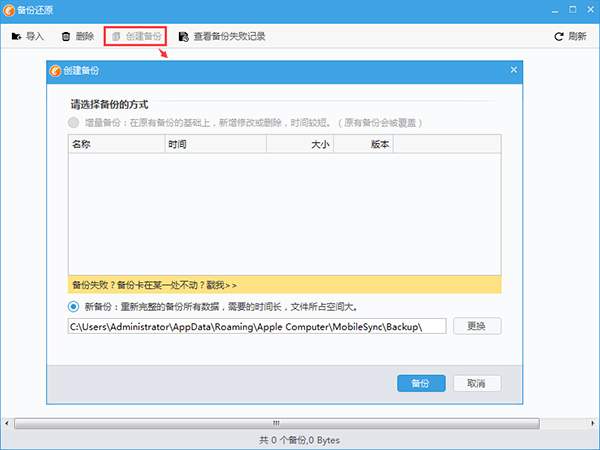Click the 创建备份 dialog logo icon
The image size is (600, 450).
tap(55, 70)
